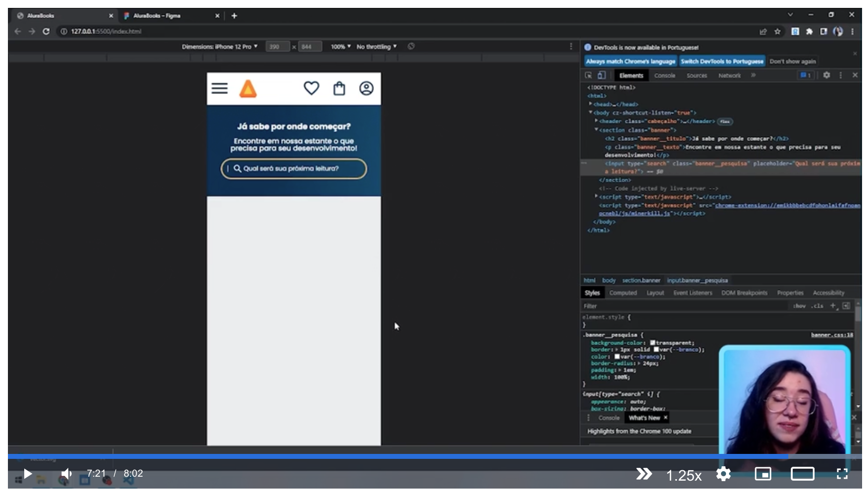Image resolution: width=868 pixels, height=495 pixels.
Task: Open the shopping bag icon
Action: click(x=339, y=88)
